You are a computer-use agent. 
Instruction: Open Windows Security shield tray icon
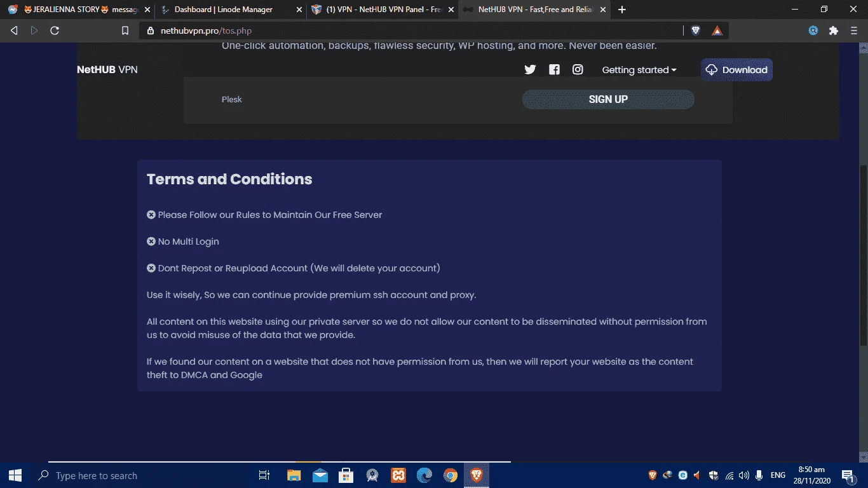(x=714, y=475)
